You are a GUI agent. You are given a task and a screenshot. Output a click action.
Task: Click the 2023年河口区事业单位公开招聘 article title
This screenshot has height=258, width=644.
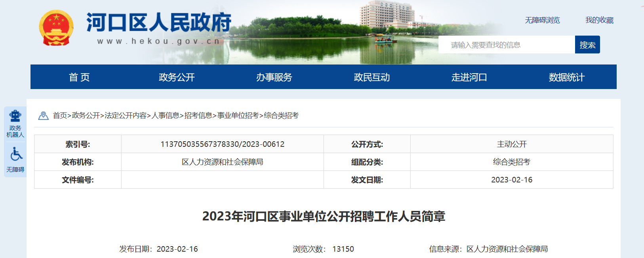(x=324, y=216)
